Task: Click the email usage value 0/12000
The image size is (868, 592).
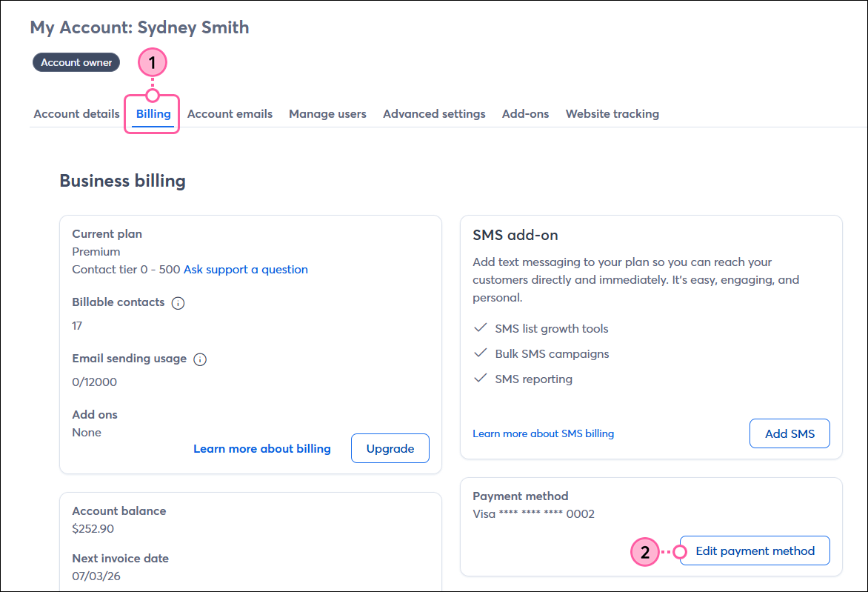Action: [x=95, y=382]
